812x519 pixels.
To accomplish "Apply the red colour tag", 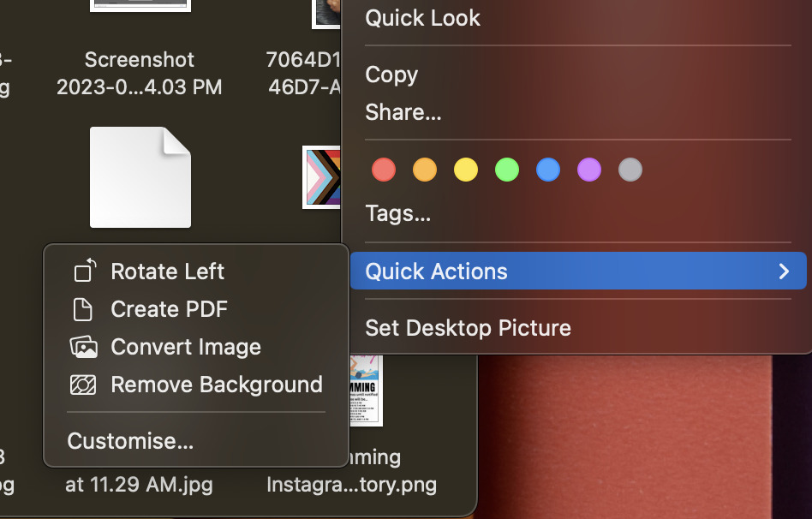I will pos(384,170).
